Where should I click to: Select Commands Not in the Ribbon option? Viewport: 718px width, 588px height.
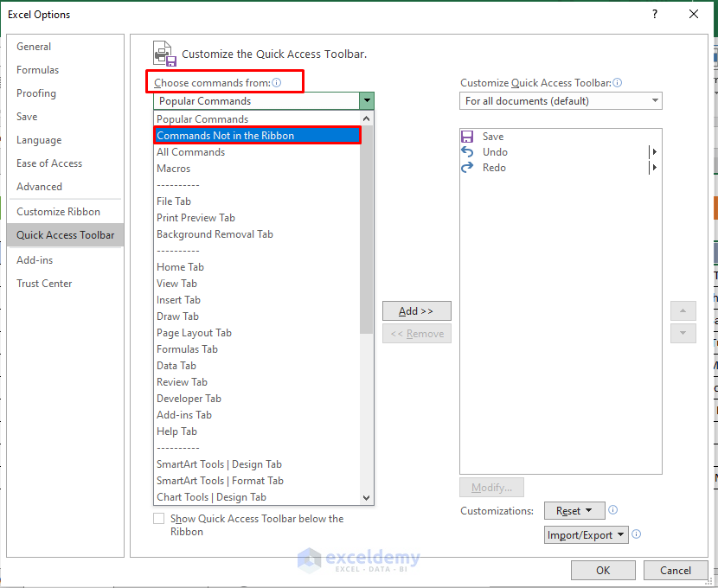(x=257, y=136)
